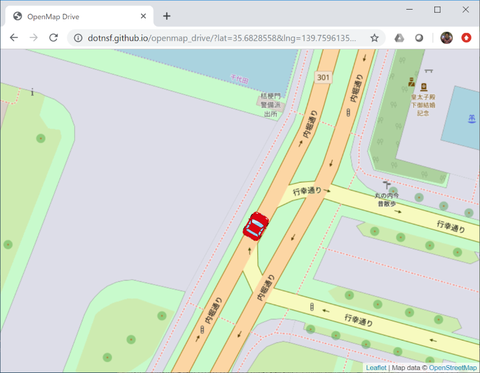The image size is (480, 373).
Task: Open the Leaflet attribution link
Action: [x=376, y=368]
